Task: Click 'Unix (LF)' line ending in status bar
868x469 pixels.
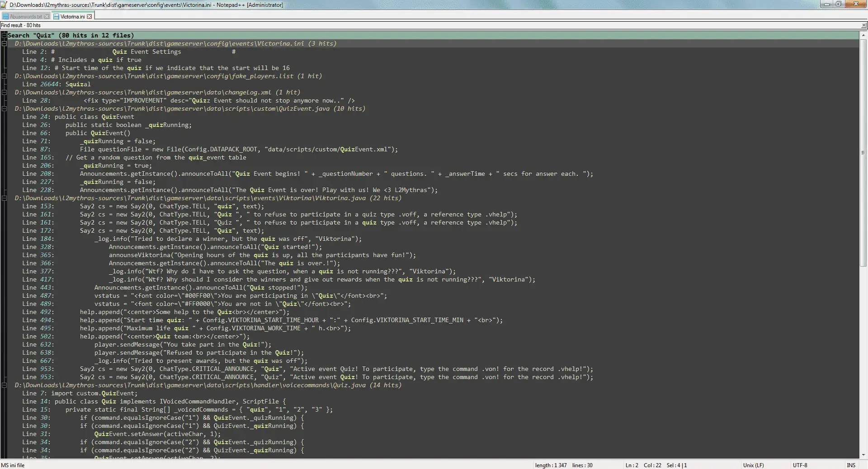Action: point(753,465)
